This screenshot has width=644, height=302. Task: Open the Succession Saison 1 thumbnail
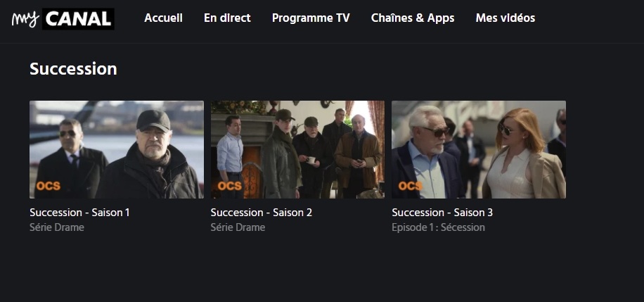[117, 150]
